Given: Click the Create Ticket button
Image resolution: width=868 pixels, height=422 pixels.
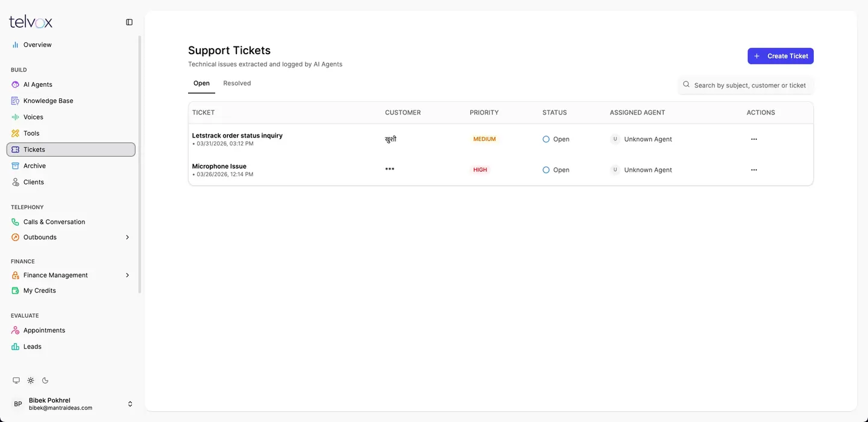Looking at the screenshot, I should click(x=781, y=56).
